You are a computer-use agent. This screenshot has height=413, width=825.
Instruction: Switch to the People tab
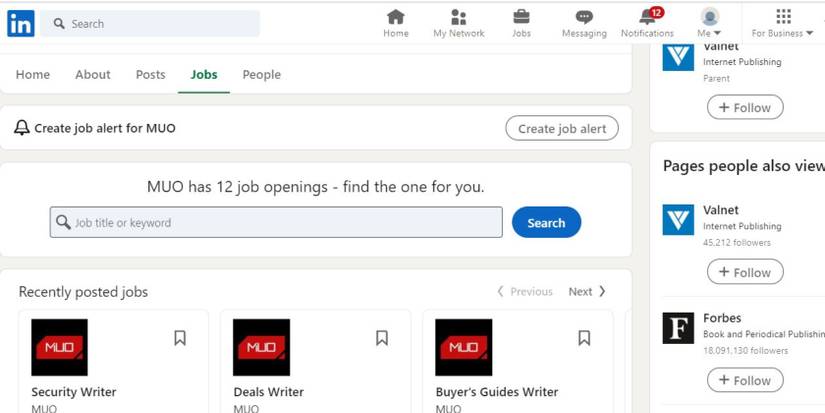click(x=261, y=75)
